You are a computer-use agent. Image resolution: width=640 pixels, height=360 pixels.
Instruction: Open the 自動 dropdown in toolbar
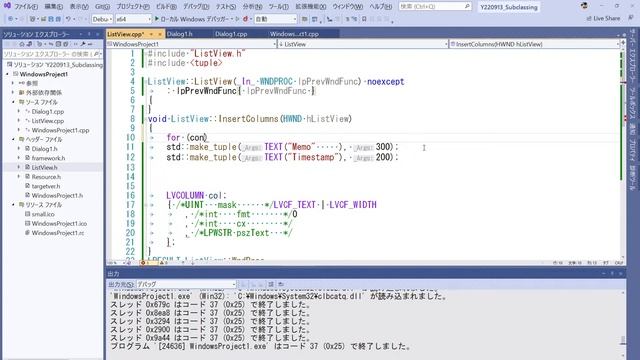[276, 19]
